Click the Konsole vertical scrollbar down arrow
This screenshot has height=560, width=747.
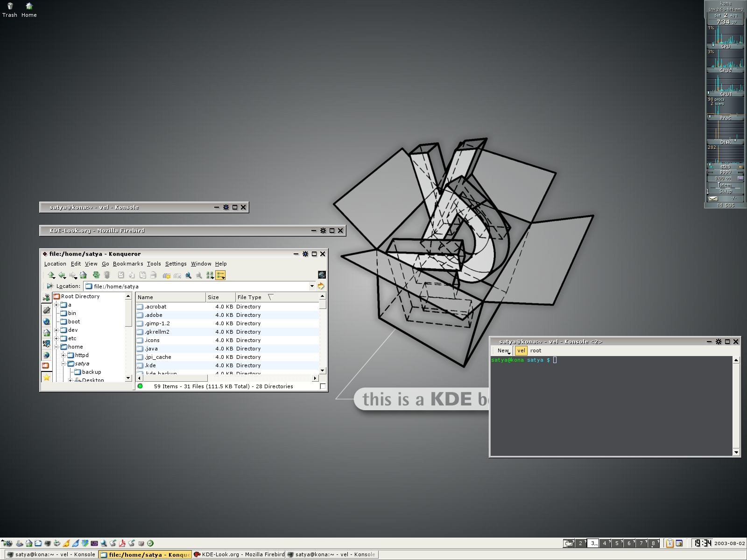(736, 452)
